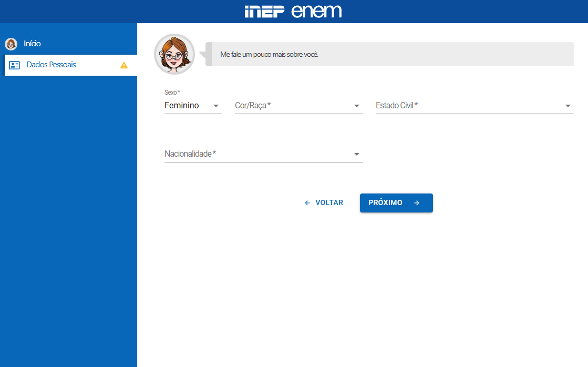Click the right arrow icon in Próximo

pyautogui.click(x=417, y=203)
